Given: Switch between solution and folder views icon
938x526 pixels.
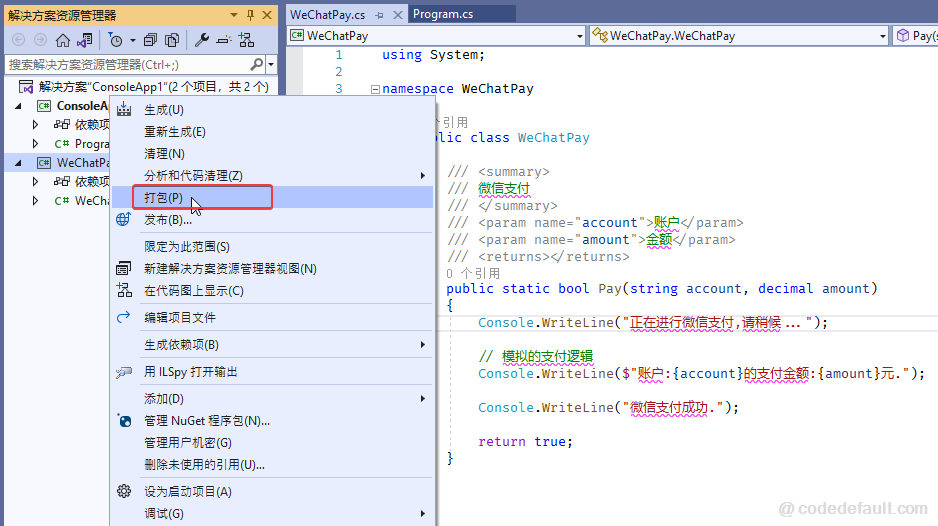Looking at the screenshot, I should click(x=84, y=40).
